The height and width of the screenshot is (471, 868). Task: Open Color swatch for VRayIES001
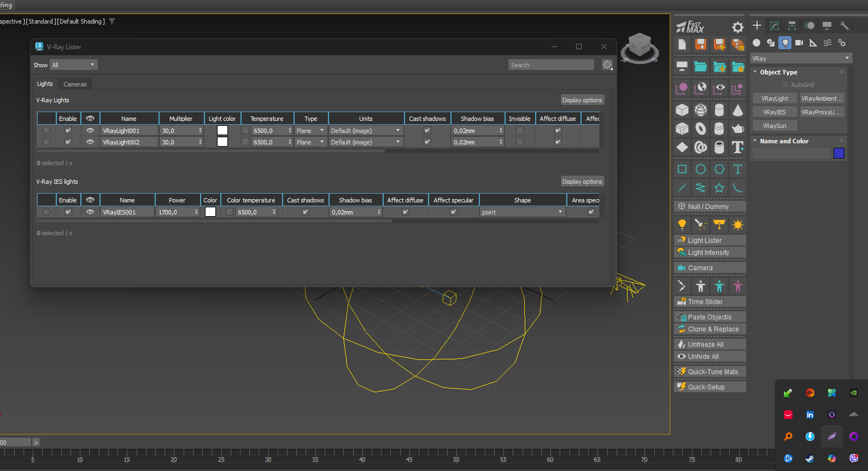tap(210, 212)
